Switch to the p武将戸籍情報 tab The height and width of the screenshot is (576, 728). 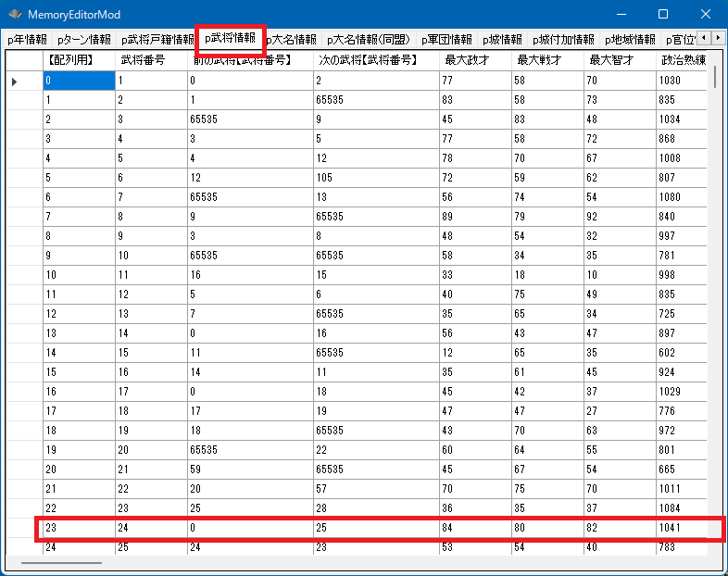click(157, 40)
